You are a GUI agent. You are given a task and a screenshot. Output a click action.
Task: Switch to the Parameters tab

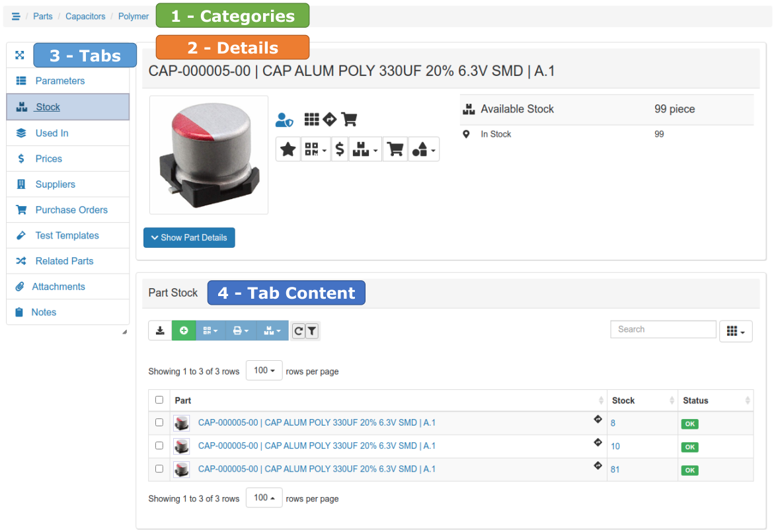tap(59, 81)
